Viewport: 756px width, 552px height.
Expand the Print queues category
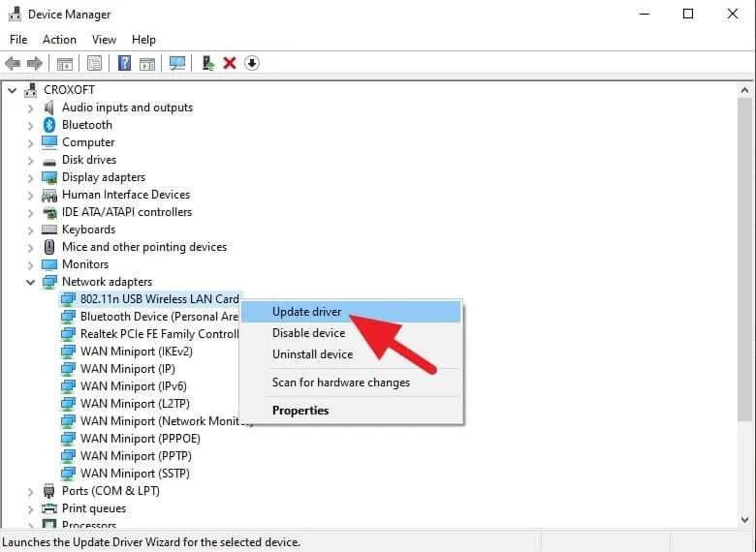pyautogui.click(x=30, y=509)
